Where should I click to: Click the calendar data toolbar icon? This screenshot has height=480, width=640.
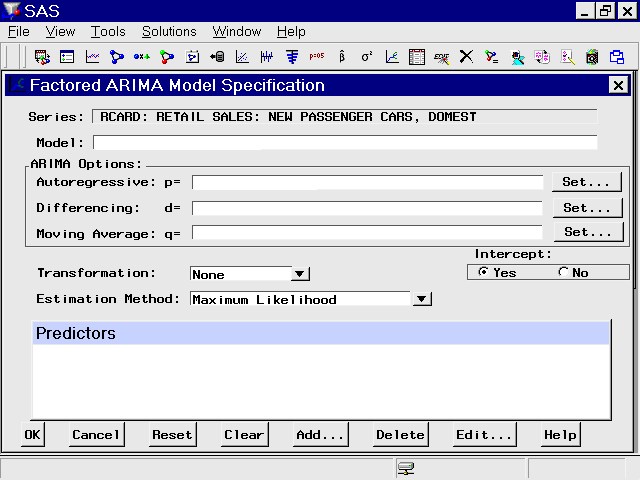coord(42,57)
